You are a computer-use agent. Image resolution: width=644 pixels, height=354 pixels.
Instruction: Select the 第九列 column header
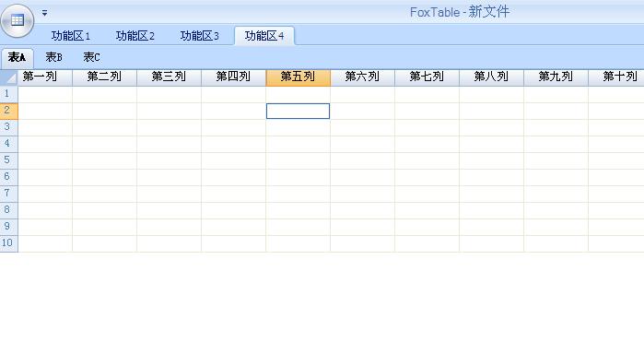coord(556,77)
